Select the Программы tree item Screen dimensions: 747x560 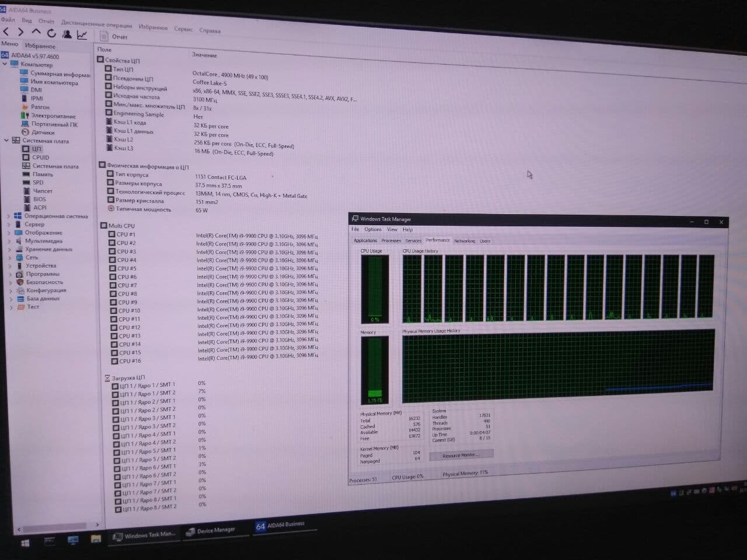(x=43, y=274)
